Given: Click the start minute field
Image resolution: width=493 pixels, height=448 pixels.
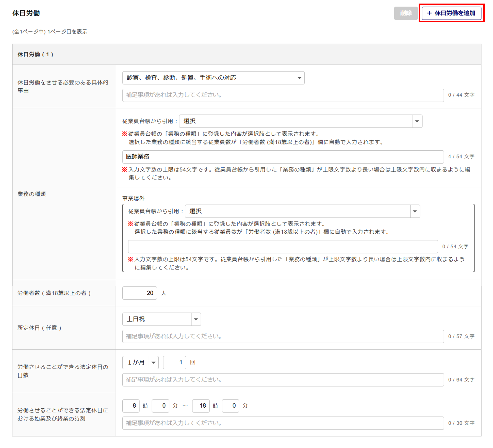Looking at the screenshot, I should click(160, 406).
